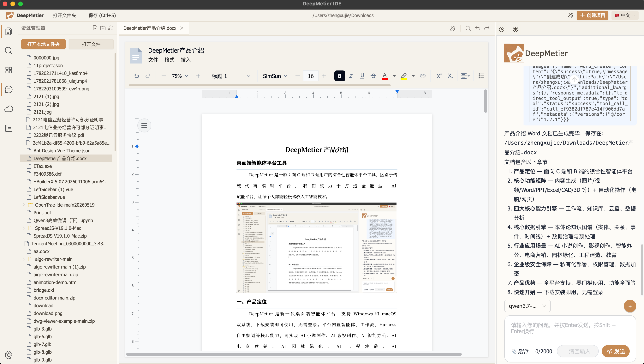Image resolution: width=644 pixels, height=364 pixels.
Task: Apply superscript formatting
Action: pos(439,76)
